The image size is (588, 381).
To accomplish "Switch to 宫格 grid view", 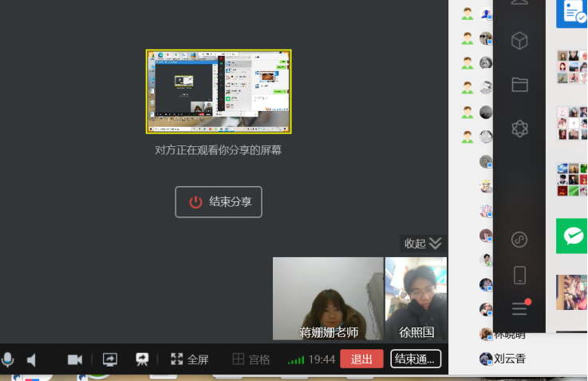I will click(x=251, y=359).
